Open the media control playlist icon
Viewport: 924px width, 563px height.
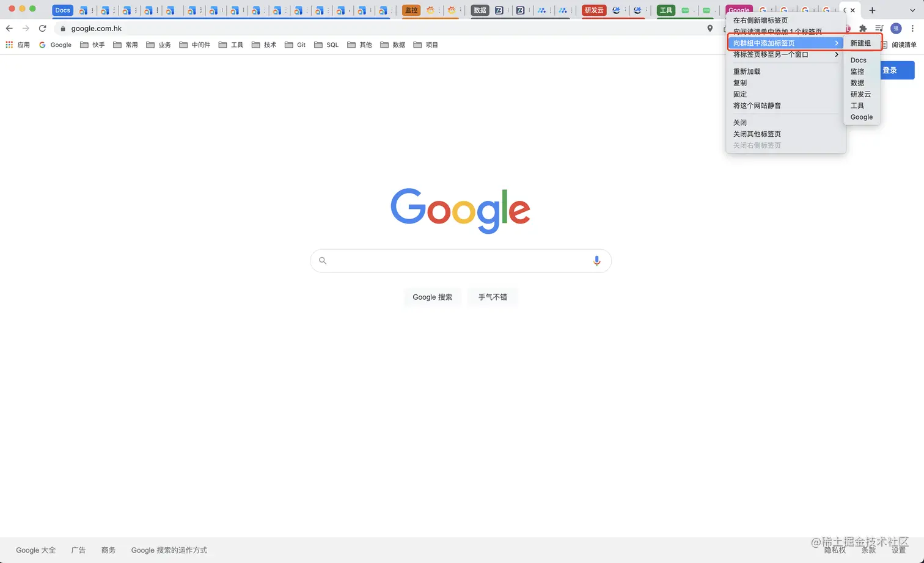pyautogui.click(x=879, y=29)
